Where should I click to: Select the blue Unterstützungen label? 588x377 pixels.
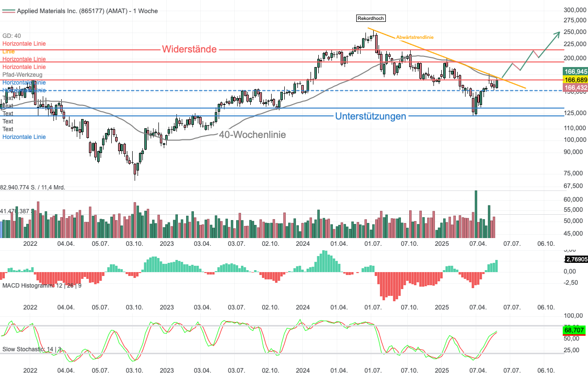(370, 116)
